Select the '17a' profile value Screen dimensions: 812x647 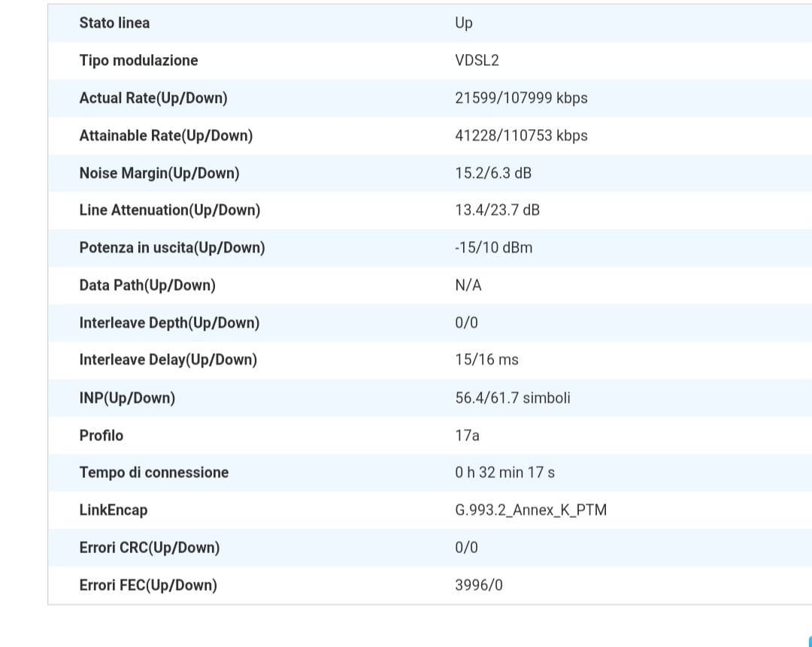coord(467,436)
